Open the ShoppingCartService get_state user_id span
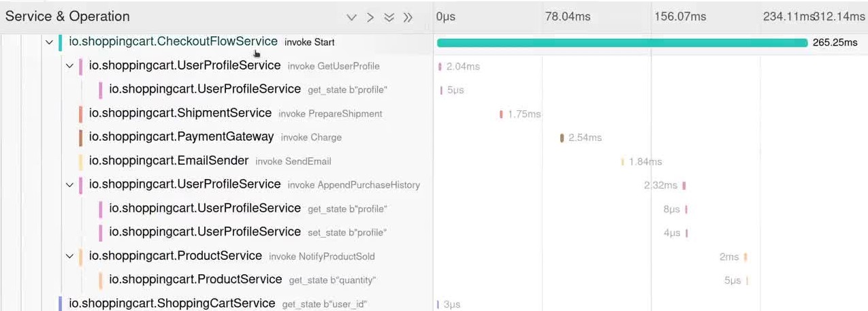The height and width of the screenshot is (311, 868). click(172, 304)
